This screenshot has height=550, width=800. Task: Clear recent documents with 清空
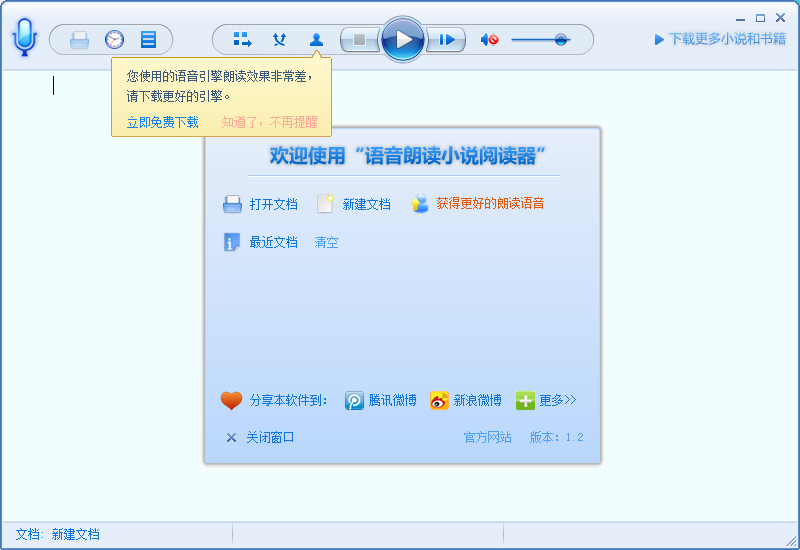pos(326,242)
